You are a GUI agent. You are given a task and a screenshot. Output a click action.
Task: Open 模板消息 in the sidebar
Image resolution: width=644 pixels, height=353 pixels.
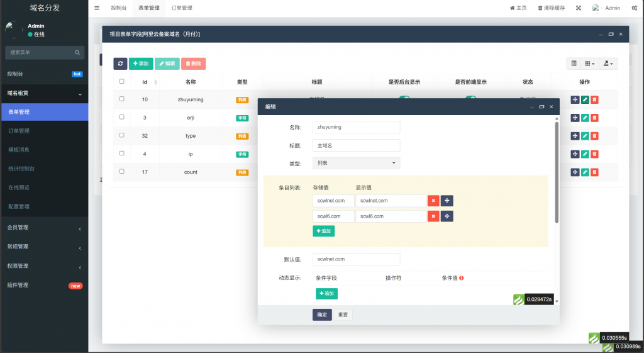coord(45,150)
